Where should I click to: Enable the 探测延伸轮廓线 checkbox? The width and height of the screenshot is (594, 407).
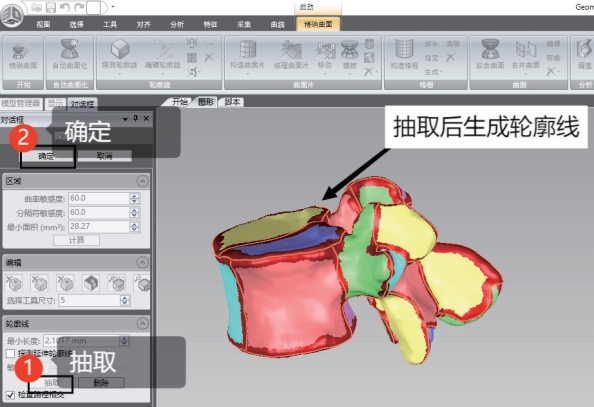(x=11, y=354)
